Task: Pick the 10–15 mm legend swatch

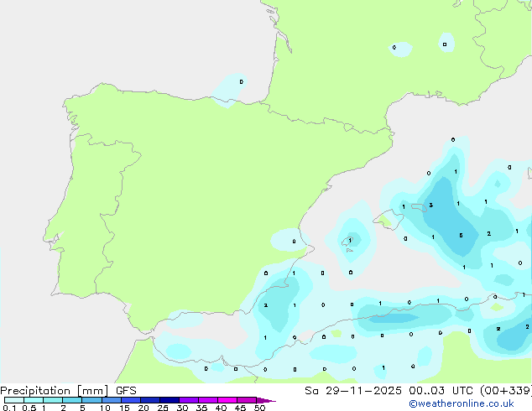Action: (112, 400)
